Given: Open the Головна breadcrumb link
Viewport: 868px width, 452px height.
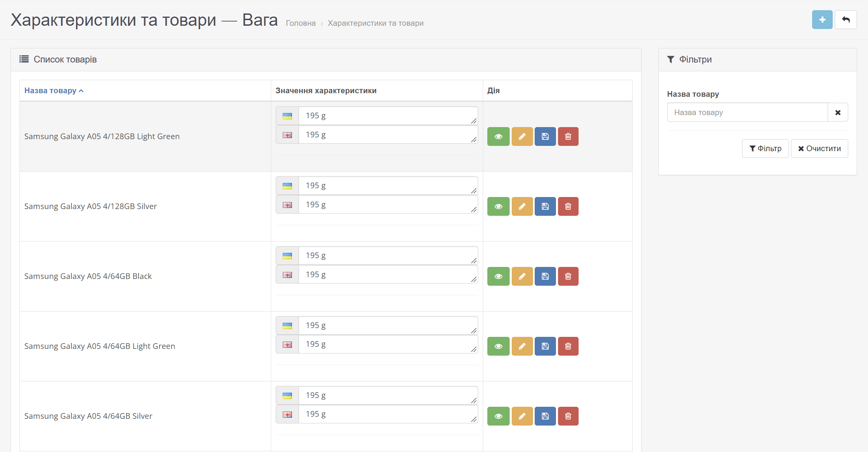Looking at the screenshot, I should (301, 23).
